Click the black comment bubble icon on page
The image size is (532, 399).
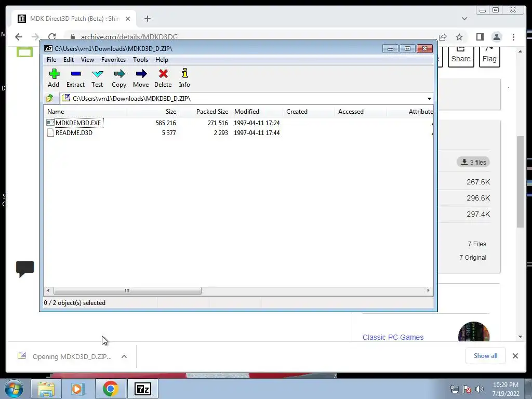(25, 269)
